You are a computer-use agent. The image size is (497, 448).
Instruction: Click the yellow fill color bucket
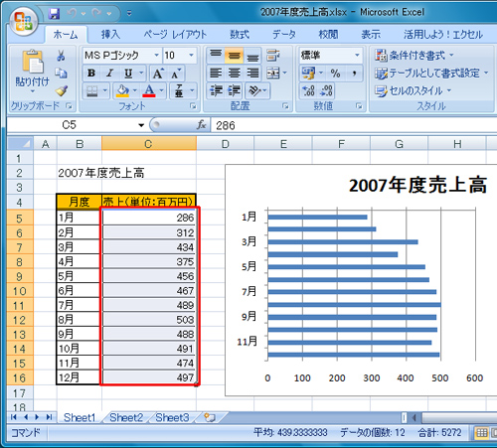(x=122, y=90)
